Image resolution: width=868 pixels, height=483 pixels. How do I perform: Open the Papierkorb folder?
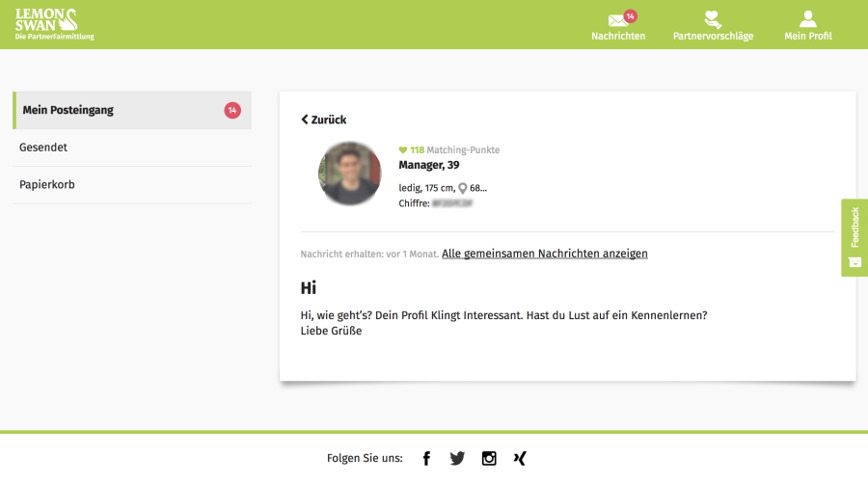coord(132,185)
